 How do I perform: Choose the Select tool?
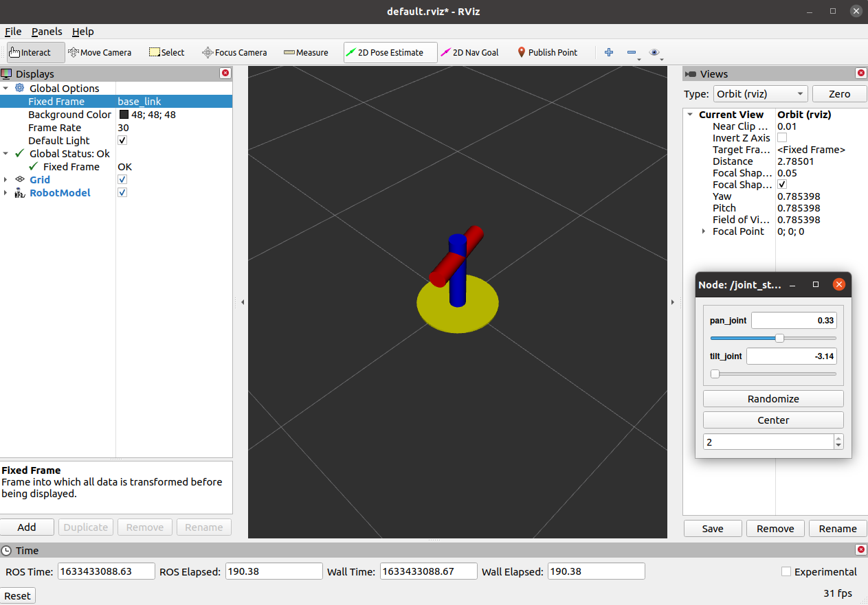pos(166,52)
